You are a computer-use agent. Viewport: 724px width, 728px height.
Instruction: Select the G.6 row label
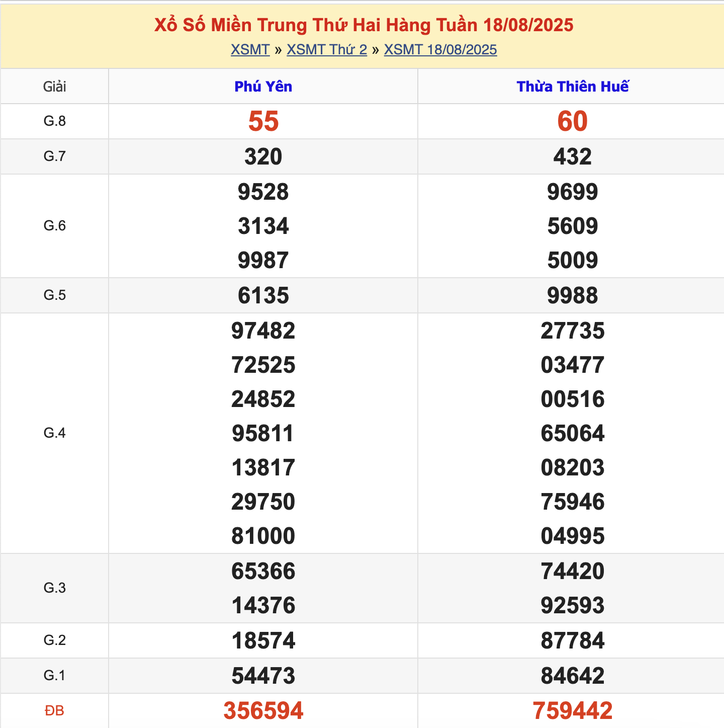click(x=54, y=225)
